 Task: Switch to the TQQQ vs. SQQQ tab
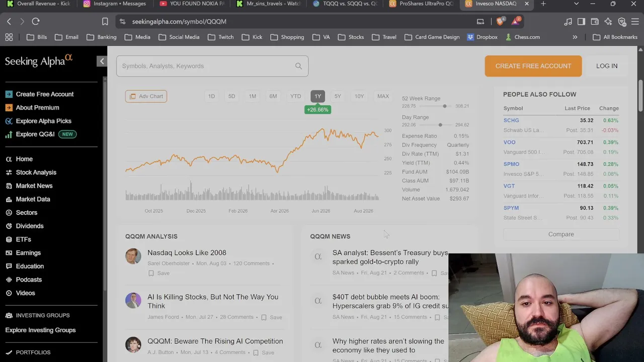tap(345, 4)
